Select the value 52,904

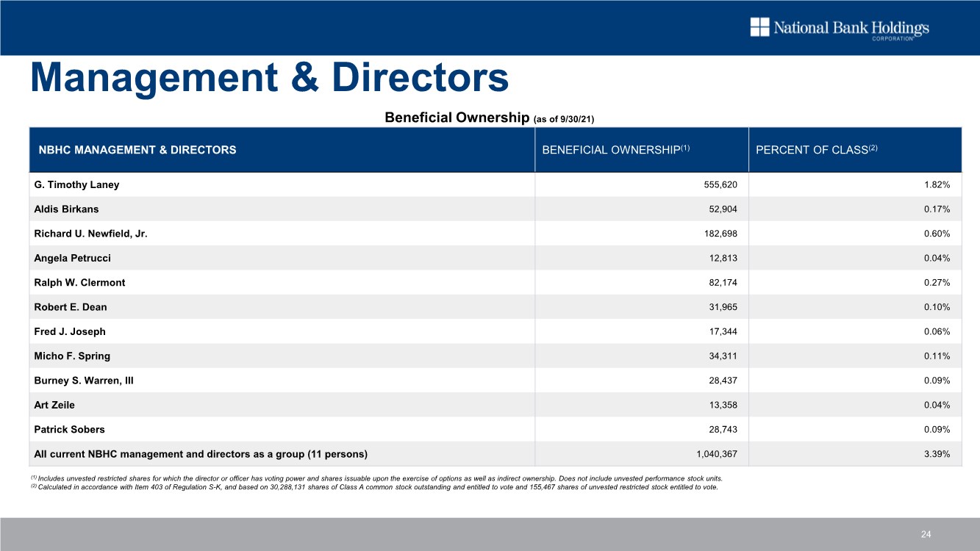point(723,209)
